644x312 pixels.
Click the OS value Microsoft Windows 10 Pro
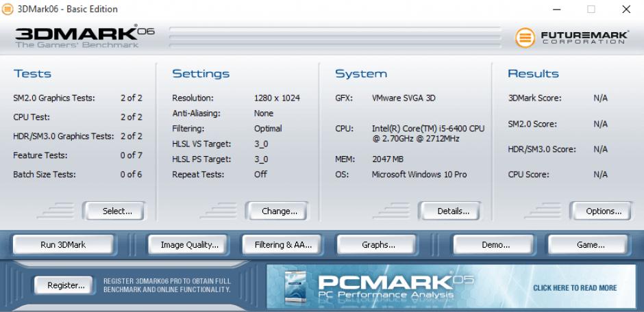(x=419, y=174)
